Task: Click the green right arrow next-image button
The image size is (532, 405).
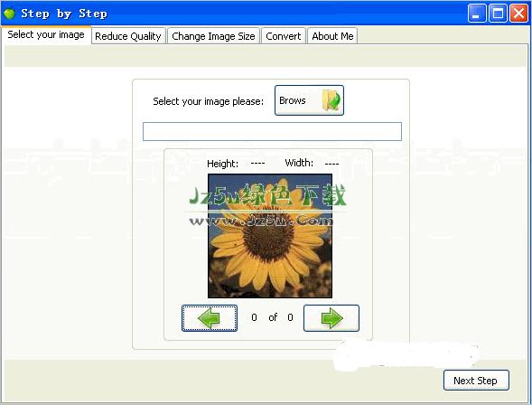Action: pyautogui.click(x=331, y=318)
